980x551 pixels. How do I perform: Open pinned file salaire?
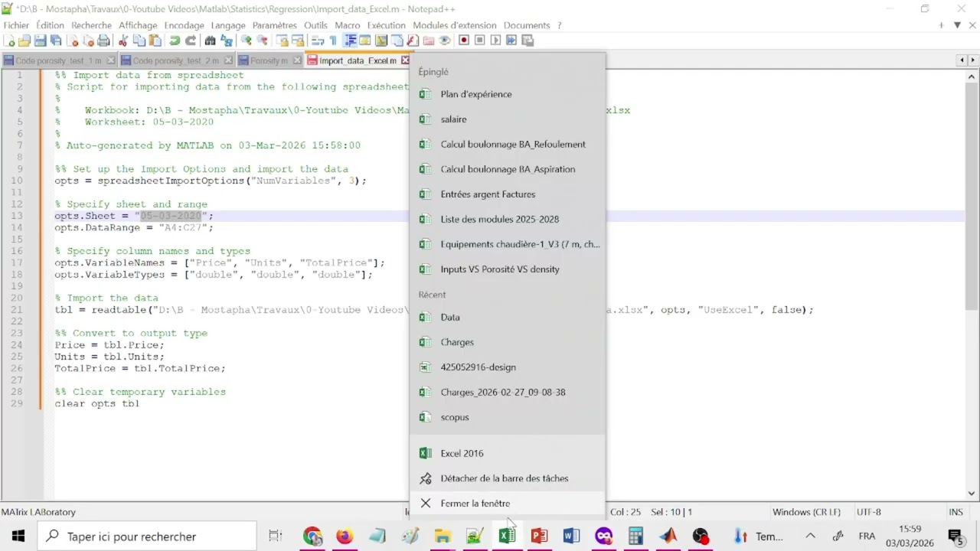click(x=508, y=119)
